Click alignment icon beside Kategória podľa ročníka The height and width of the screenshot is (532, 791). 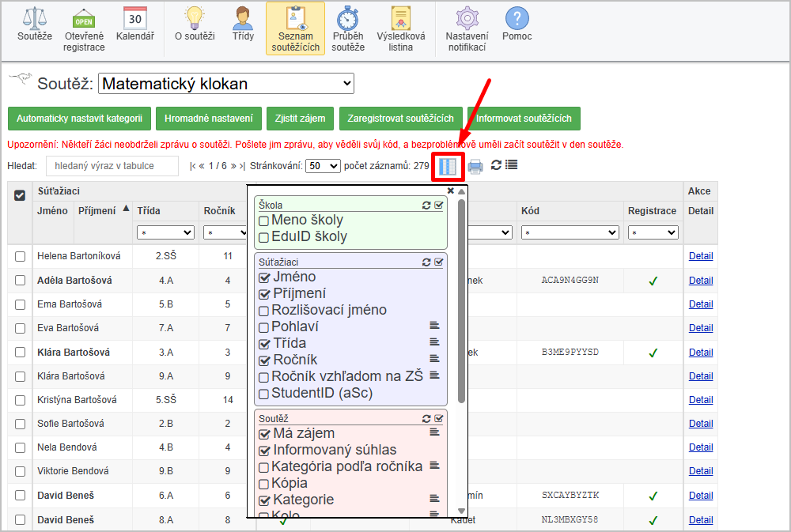point(434,466)
